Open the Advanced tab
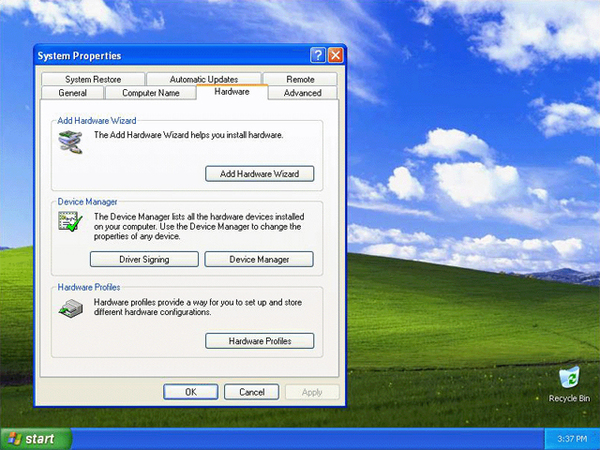The width and height of the screenshot is (600, 450). tap(302, 93)
